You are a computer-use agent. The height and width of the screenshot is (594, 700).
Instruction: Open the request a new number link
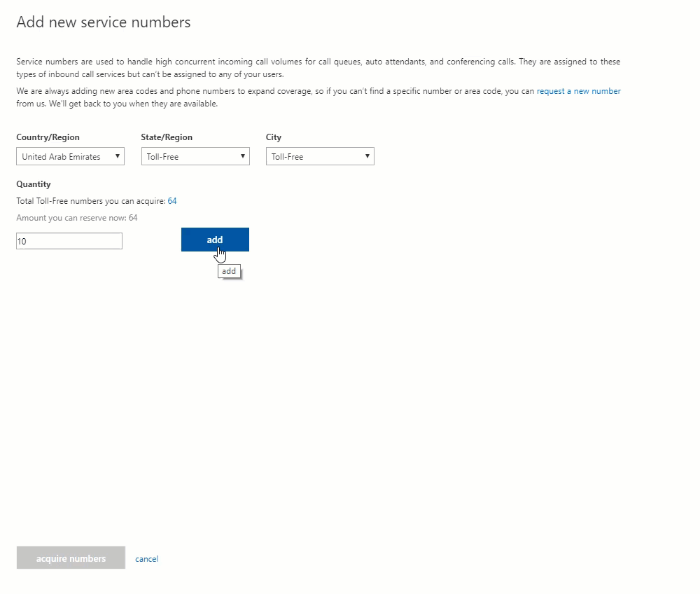[x=579, y=91]
